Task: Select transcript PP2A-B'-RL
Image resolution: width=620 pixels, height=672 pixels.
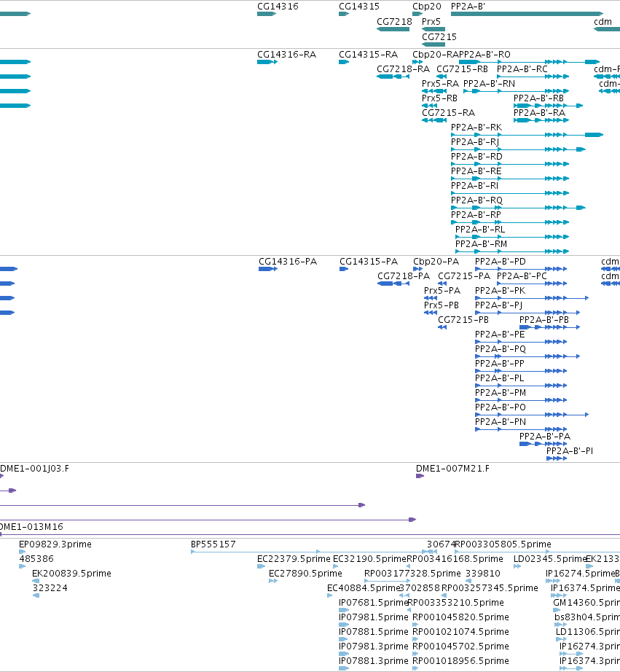Action: coord(480,230)
